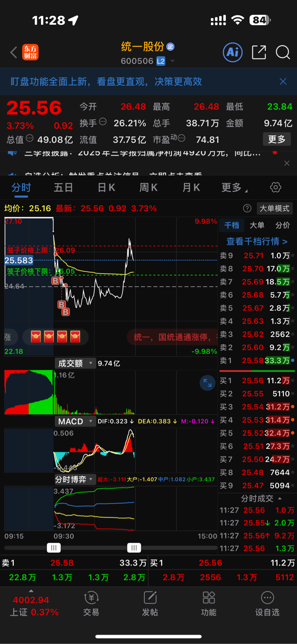297x644 pixels.
Task: Open the Ai assistant icon
Action: 233,52
